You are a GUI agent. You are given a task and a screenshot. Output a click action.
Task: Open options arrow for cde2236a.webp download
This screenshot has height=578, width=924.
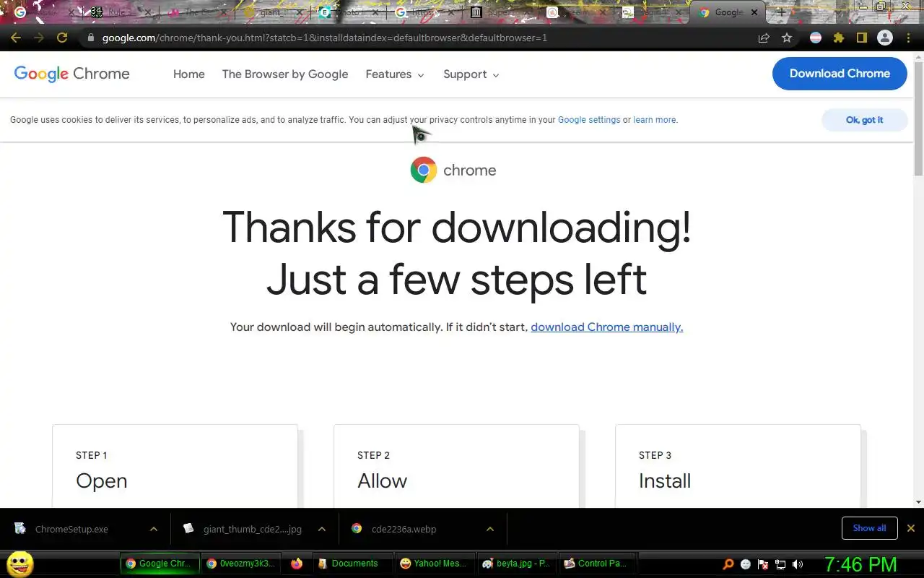[490, 529]
